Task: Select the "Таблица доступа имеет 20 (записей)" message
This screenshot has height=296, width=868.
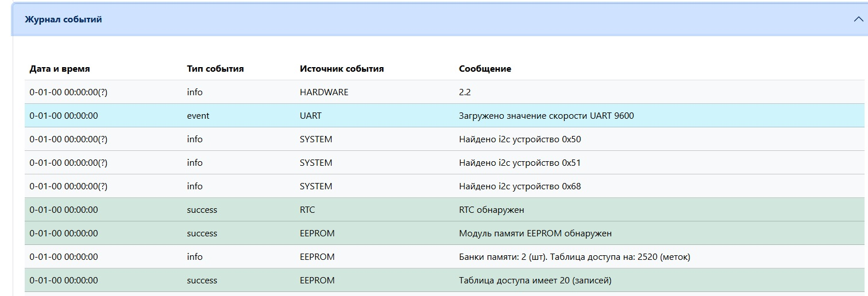Action: click(535, 281)
